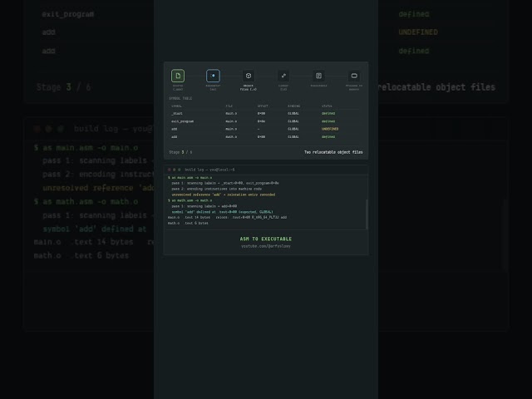The width and height of the screenshot is (532, 399).
Task: Click the UNDEFINED status cell
Action: 330,129
